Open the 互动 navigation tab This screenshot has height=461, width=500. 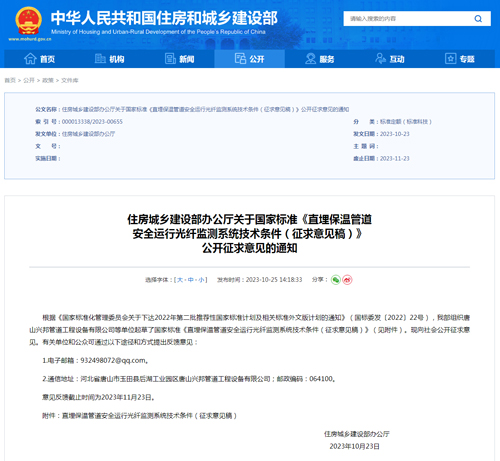tap(390, 59)
